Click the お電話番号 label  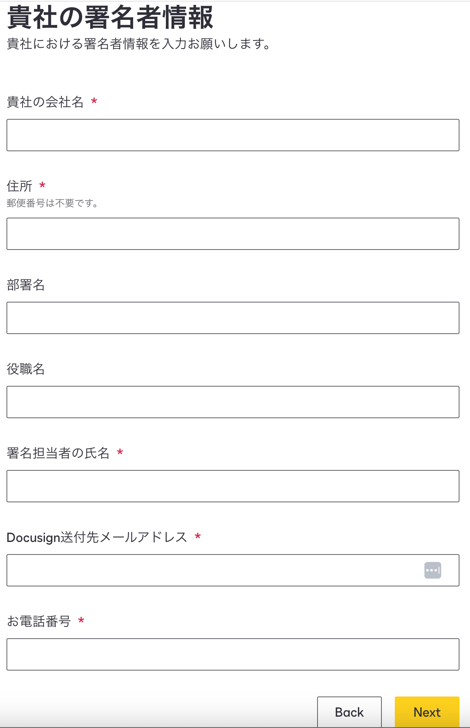coord(39,621)
